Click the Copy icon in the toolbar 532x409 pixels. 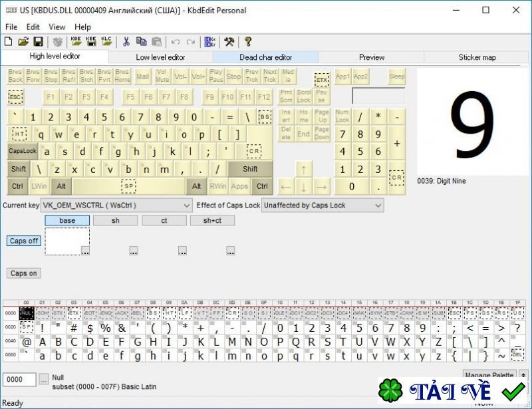[141, 42]
